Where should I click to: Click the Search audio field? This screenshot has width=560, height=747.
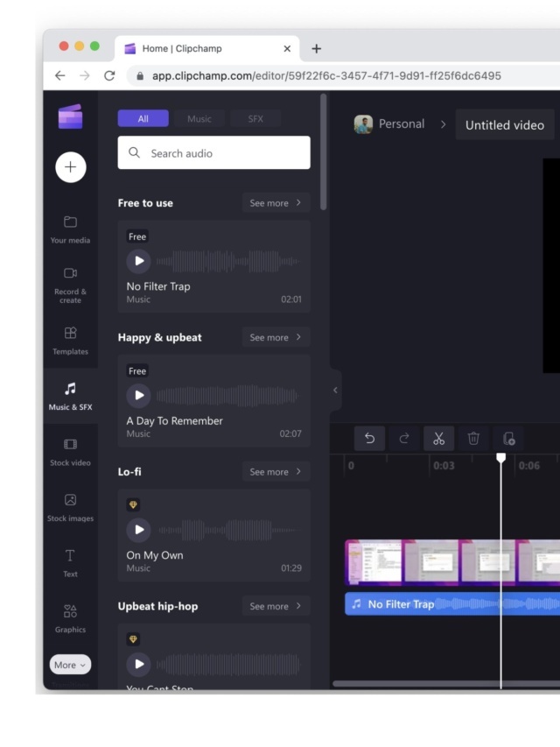pos(213,153)
